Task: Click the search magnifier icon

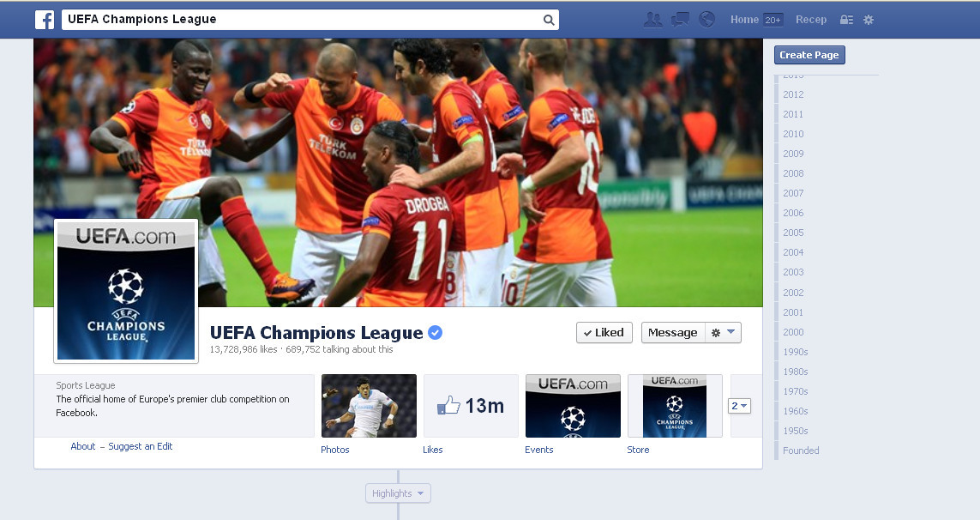Action: (x=549, y=20)
